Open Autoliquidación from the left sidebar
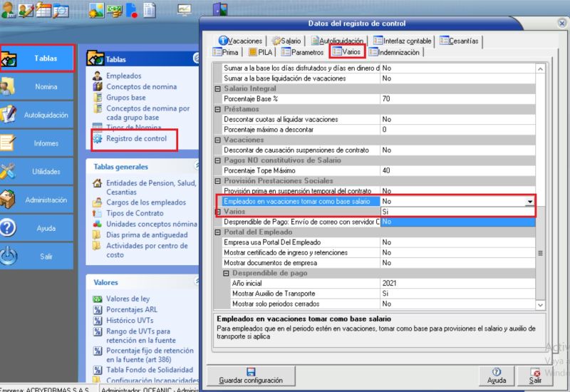Screen dimensions: 570x392 point(37,115)
